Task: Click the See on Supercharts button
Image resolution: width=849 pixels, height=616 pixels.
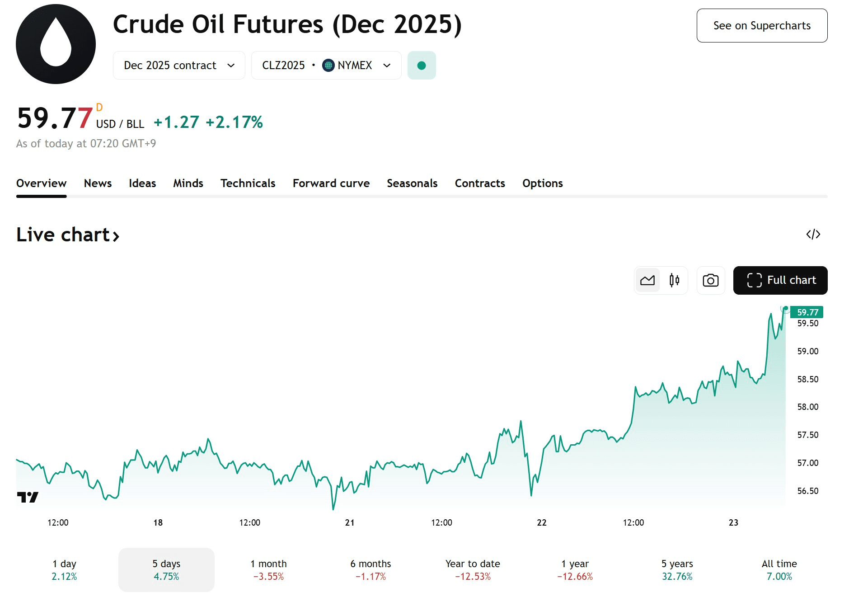Action: click(x=762, y=26)
